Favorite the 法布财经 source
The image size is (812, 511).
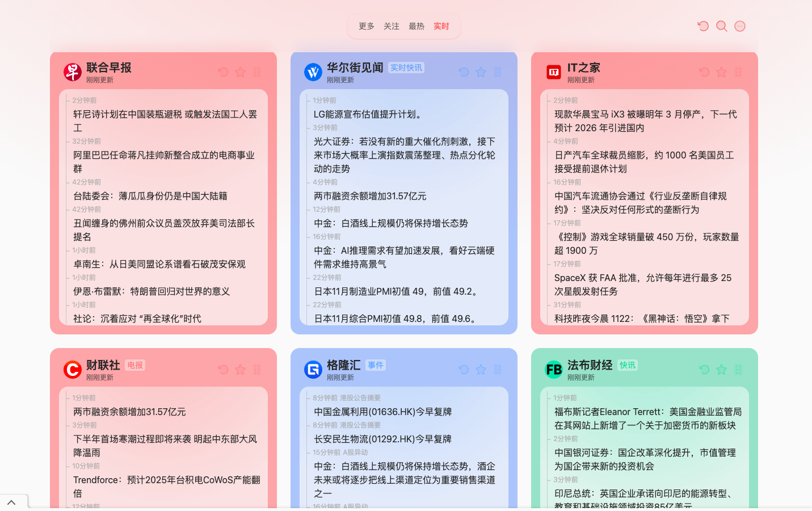pyautogui.click(x=722, y=370)
